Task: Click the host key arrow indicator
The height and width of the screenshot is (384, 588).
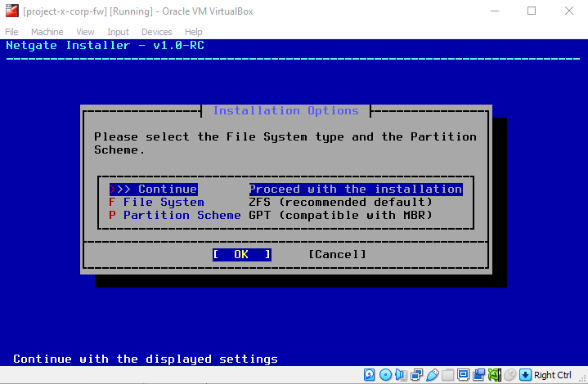Action: [x=525, y=375]
